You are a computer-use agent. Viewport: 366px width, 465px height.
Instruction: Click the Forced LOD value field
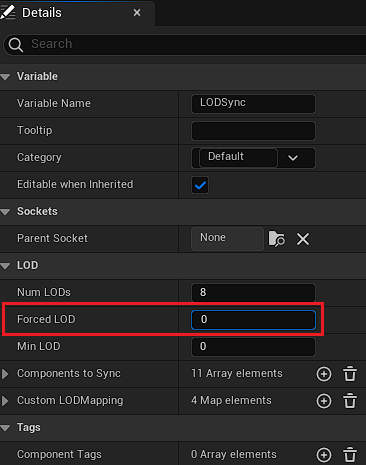pos(253,320)
